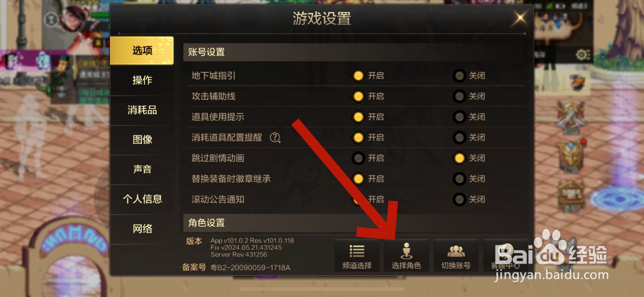Open 切换账号 switch account icon
The image size is (644, 297).
[456, 256]
